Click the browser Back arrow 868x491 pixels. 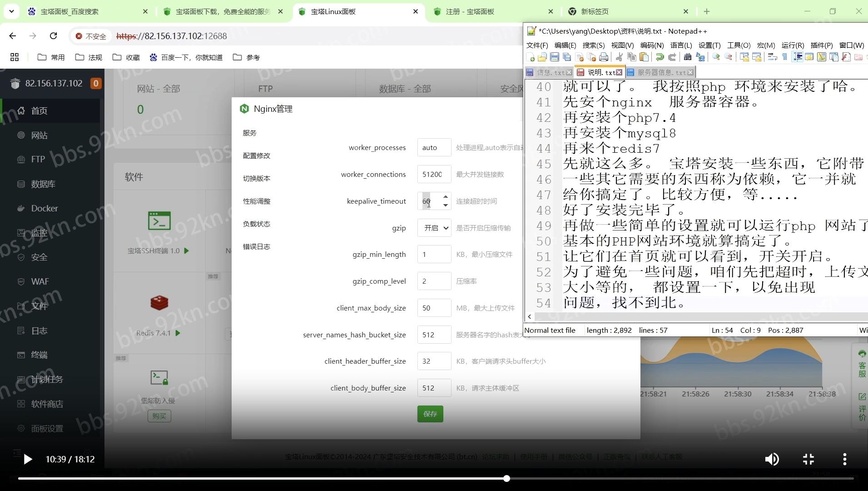(13, 36)
